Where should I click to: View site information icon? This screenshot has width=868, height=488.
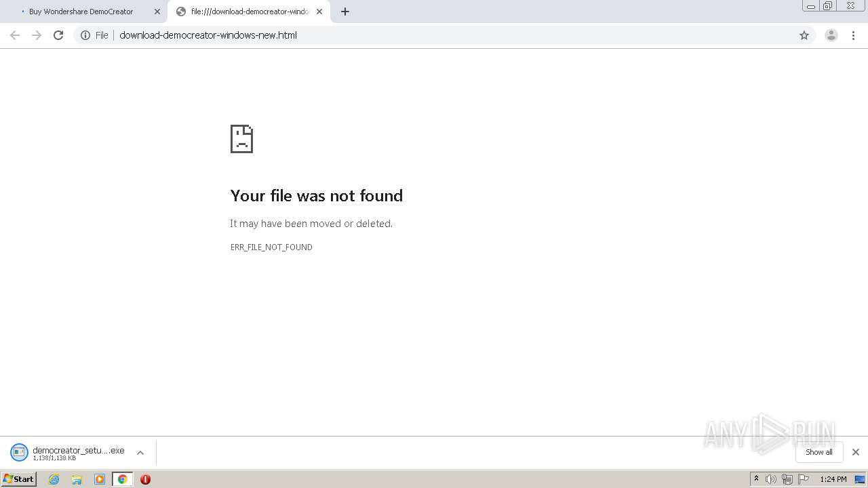[85, 35]
